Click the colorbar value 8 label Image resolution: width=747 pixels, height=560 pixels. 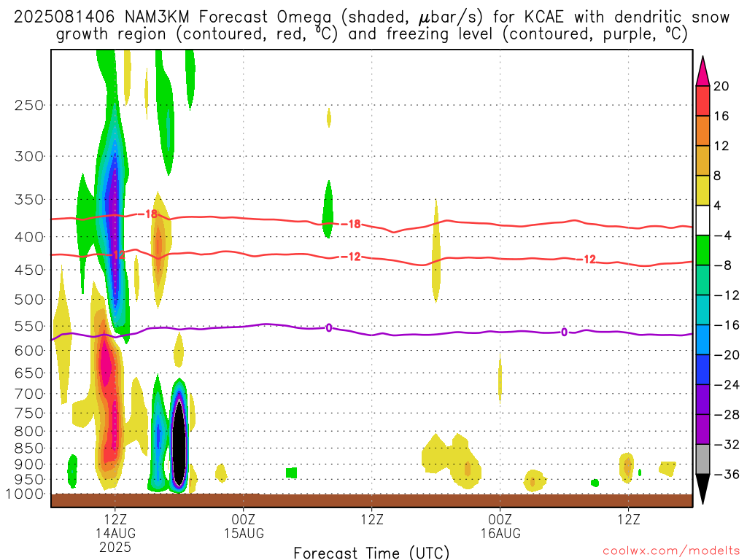pyautogui.click(x=717, y=176)
